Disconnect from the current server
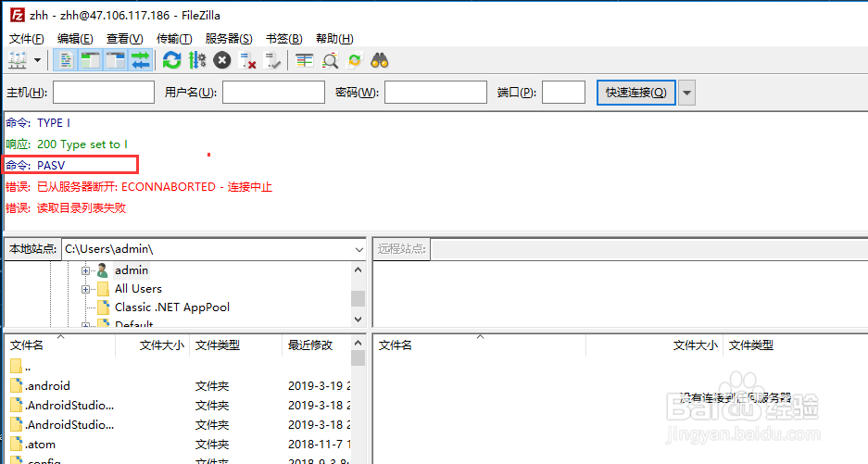 tap(247, 60)
